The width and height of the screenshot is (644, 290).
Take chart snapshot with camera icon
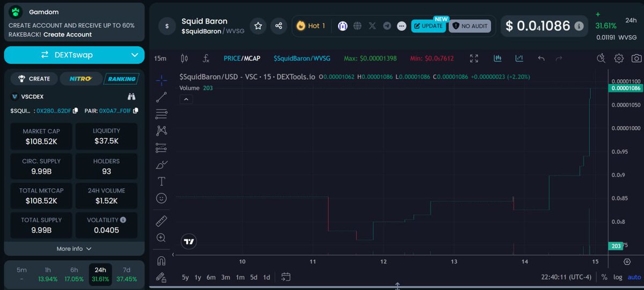[636, 58]
